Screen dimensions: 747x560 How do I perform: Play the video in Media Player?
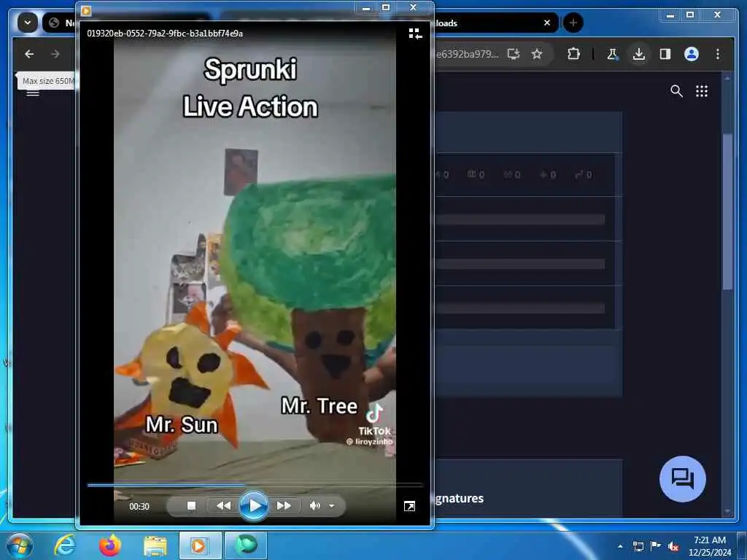coord(254,506)
